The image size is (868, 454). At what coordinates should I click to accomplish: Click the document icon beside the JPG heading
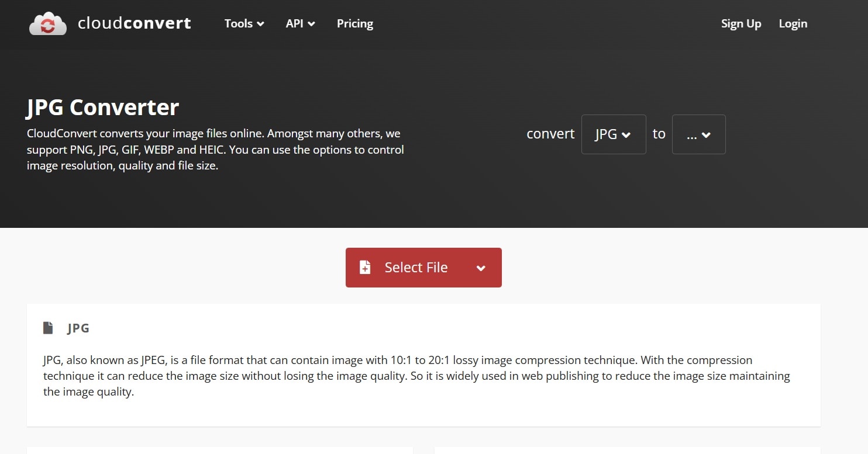coord(48,328)
